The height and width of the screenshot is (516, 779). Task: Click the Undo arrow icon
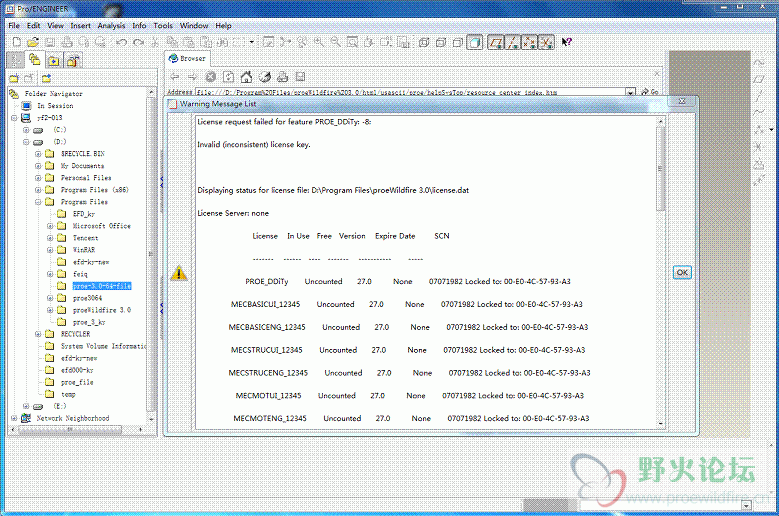121,43
